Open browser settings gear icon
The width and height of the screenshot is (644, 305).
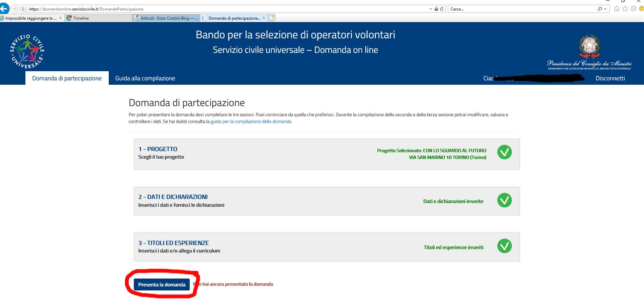(x=633, y=9)
